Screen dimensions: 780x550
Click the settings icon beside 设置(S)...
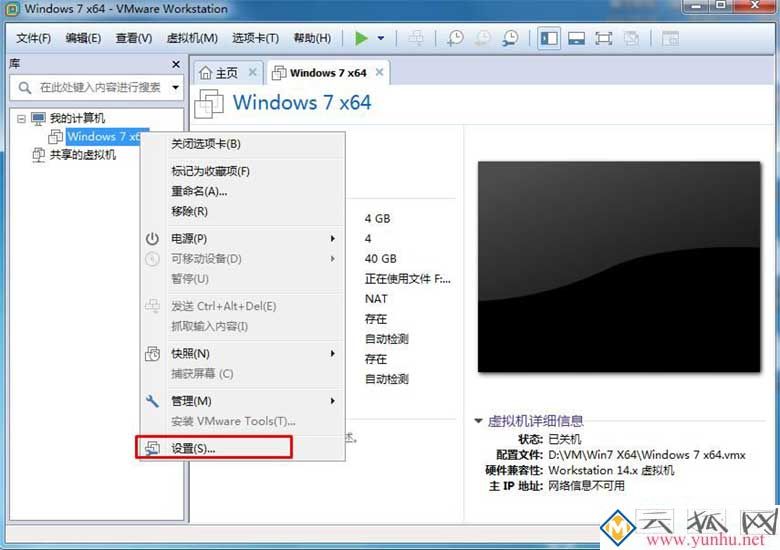pyautogui.click(x=152, y=448)
